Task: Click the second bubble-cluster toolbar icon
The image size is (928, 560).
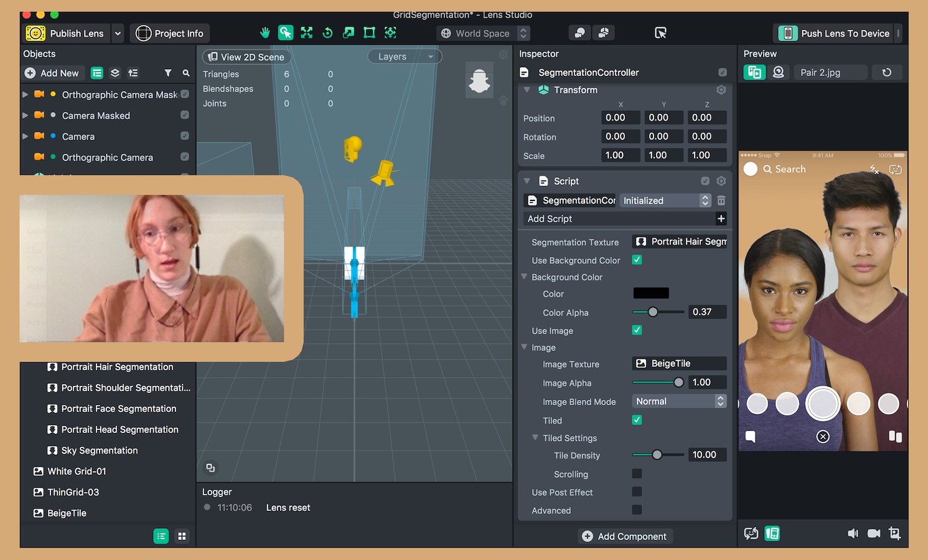Action: (604, 33)
